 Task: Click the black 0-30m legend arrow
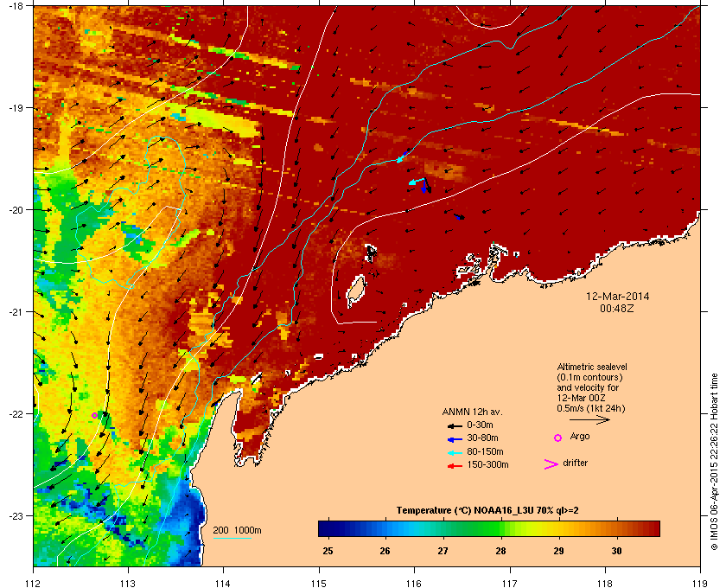pos(455,425)
